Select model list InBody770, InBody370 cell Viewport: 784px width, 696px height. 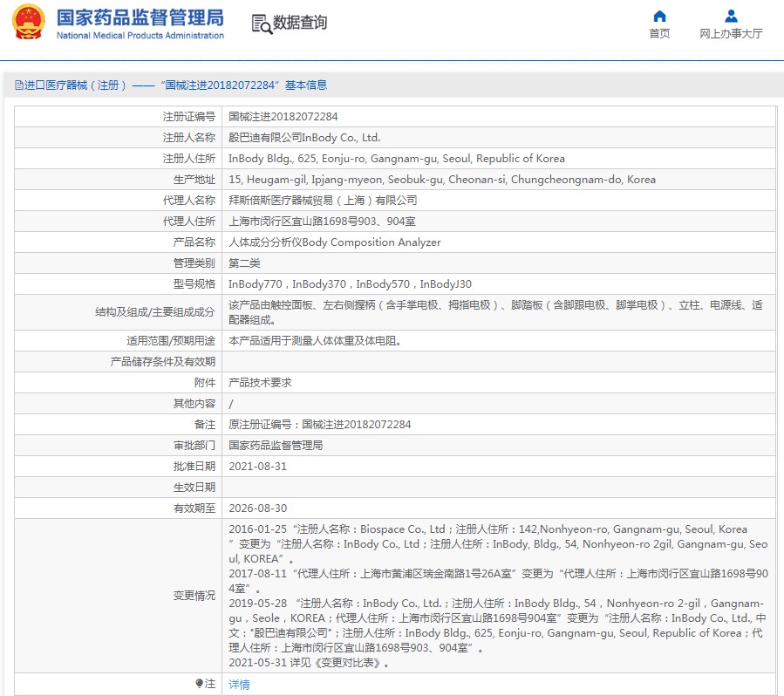(350, 284)
